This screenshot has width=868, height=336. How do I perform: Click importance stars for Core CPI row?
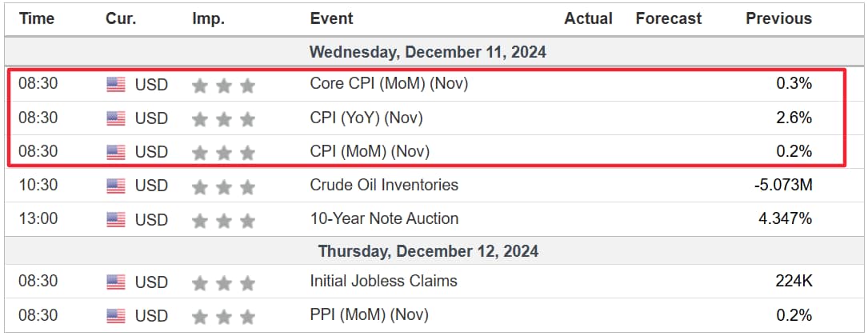click(x=224, y=86)
